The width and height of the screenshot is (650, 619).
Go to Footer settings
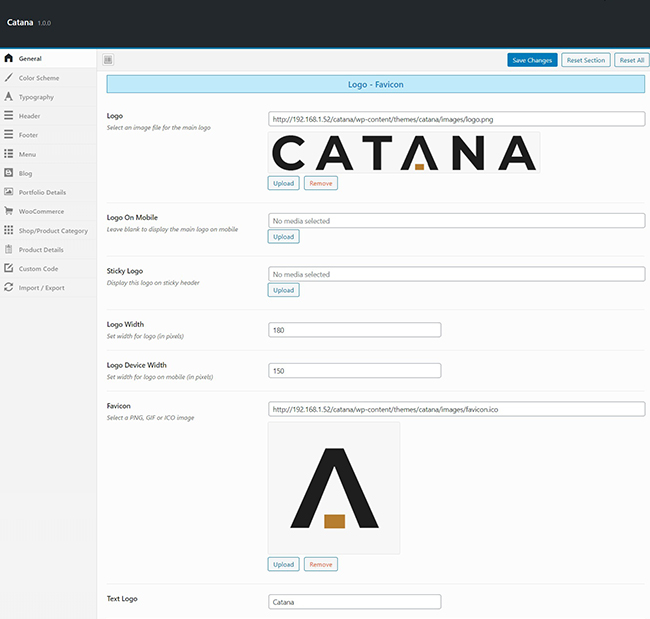tap(48, 135)
